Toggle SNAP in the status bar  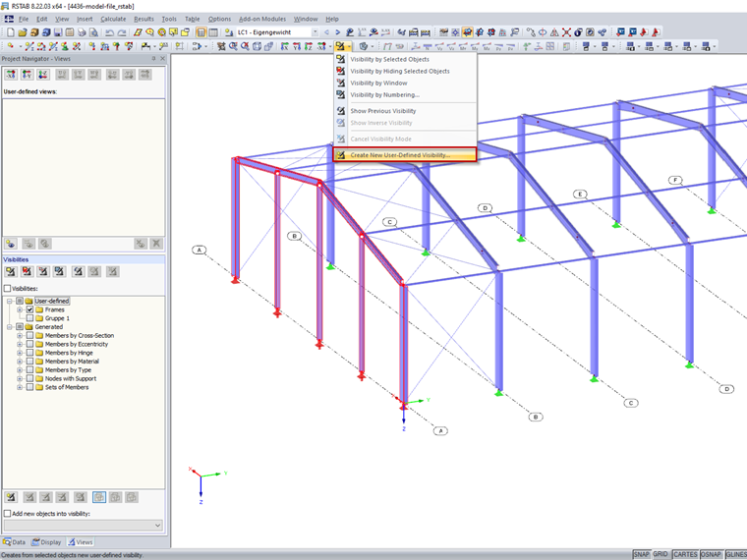click(641, 554)
